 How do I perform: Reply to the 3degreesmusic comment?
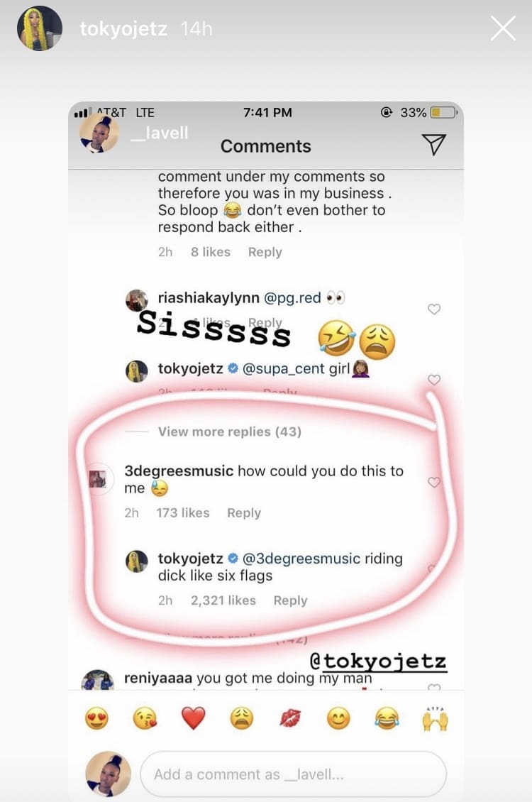[x=244, y=512]
